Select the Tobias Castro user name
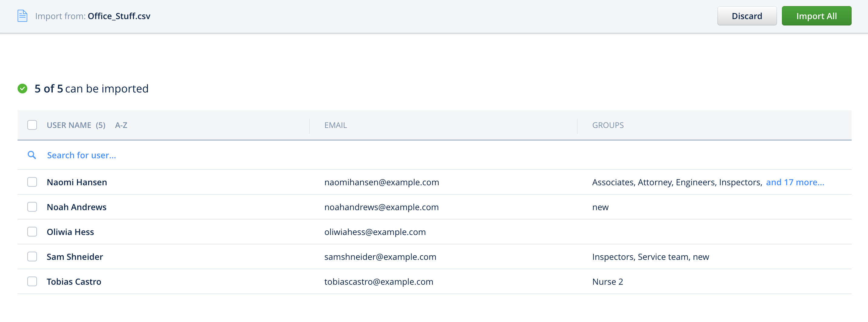Image resolution: width=868 pixels, height=322 pixels. (x=74, y=282)
